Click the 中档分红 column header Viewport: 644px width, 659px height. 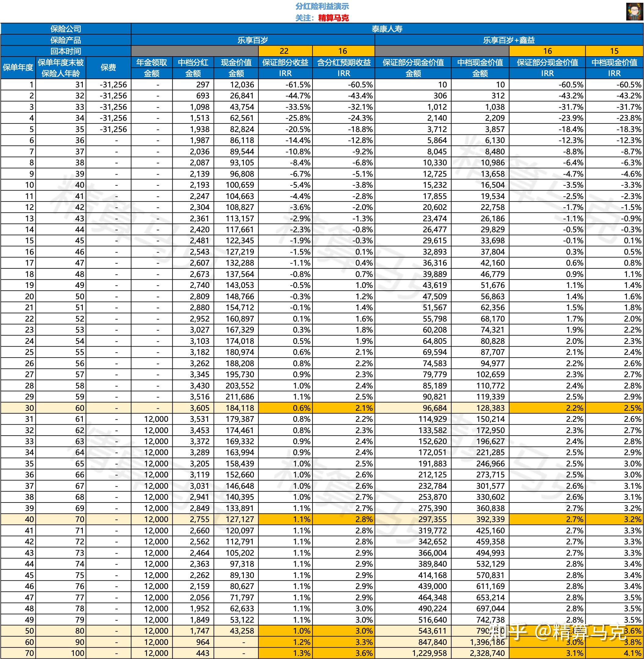[193, 62]
